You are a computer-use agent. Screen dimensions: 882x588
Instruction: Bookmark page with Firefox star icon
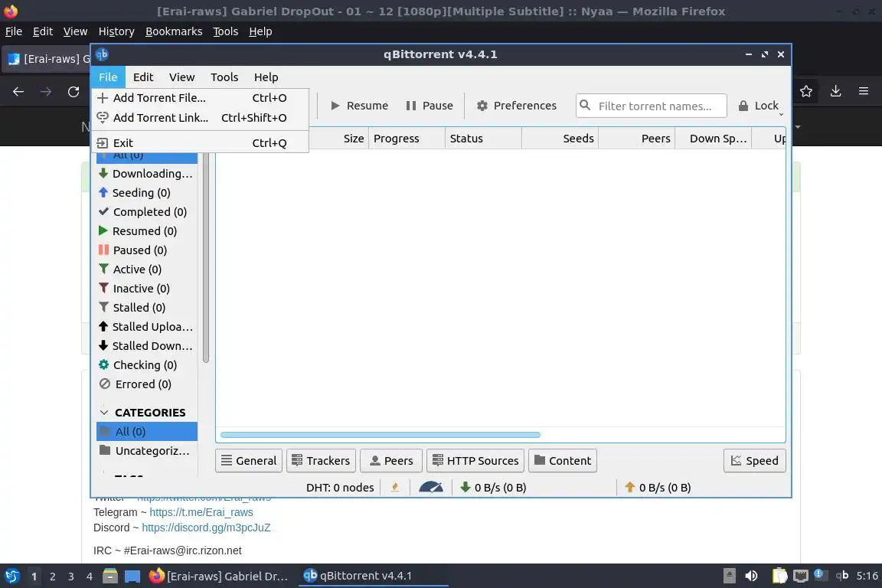point(806,91)
